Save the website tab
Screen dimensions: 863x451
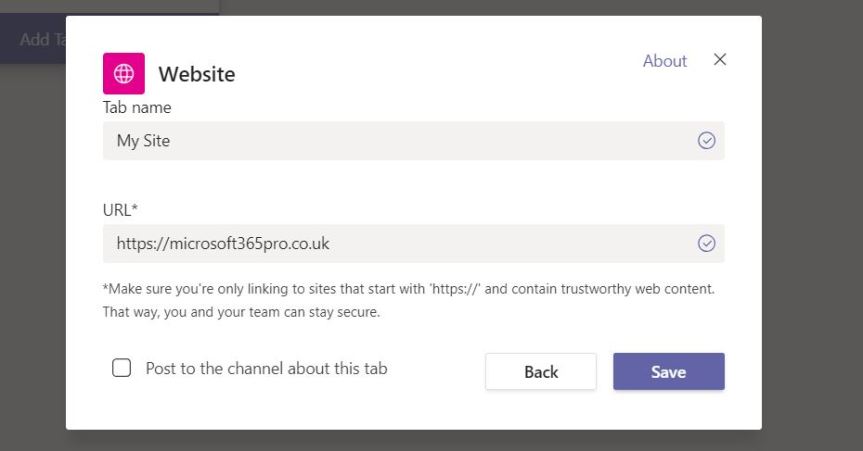point(668,372)
